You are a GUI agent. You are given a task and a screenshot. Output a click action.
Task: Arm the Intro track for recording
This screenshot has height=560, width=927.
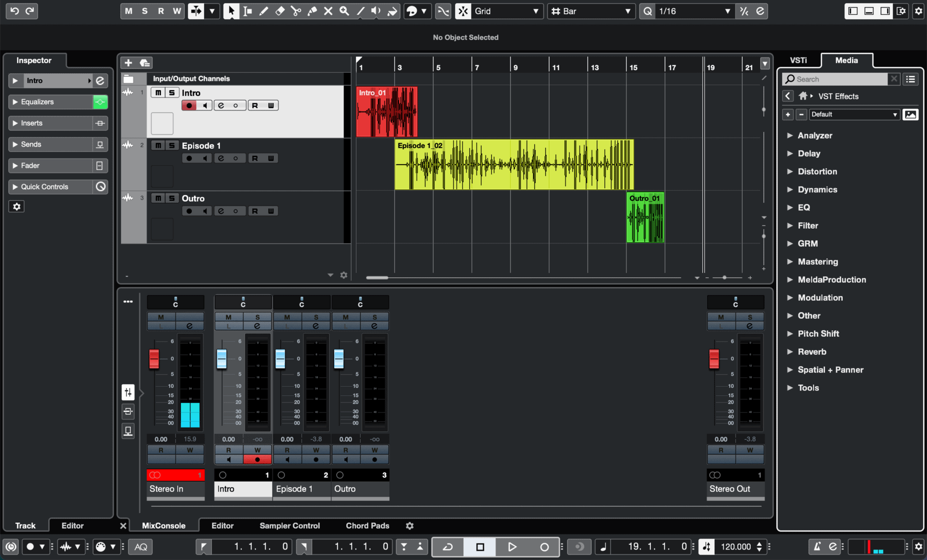click(188, 105)
